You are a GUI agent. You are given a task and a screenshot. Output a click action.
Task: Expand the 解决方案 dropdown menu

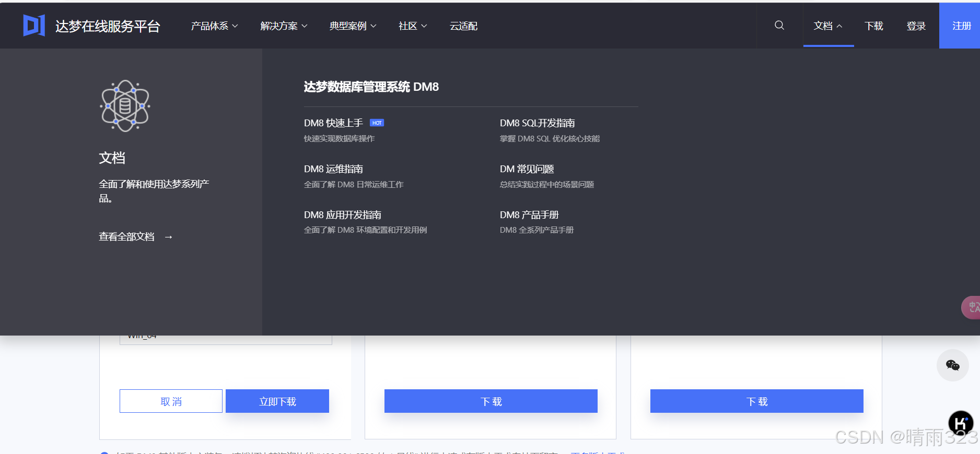pos(284,26)
